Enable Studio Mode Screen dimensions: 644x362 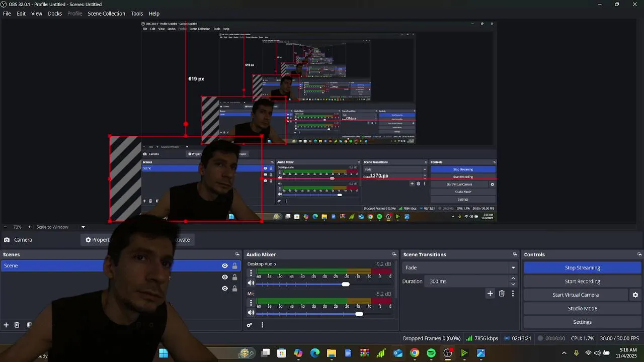[x=583, y=309]
